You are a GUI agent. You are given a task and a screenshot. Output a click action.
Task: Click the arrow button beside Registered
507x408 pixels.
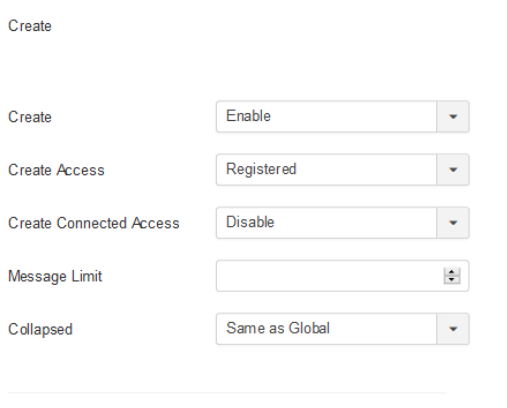point(453,170)
